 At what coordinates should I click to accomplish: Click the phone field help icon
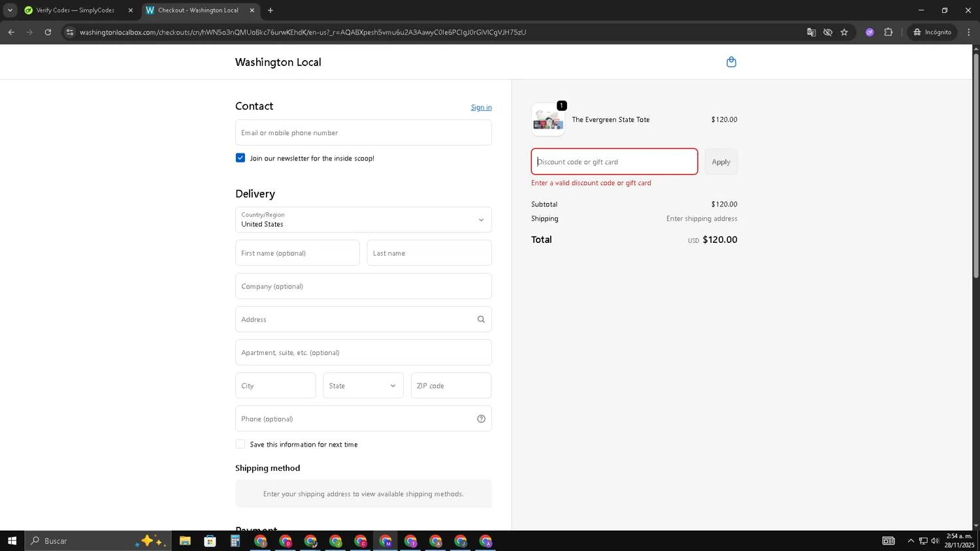(x=481, y=419)
